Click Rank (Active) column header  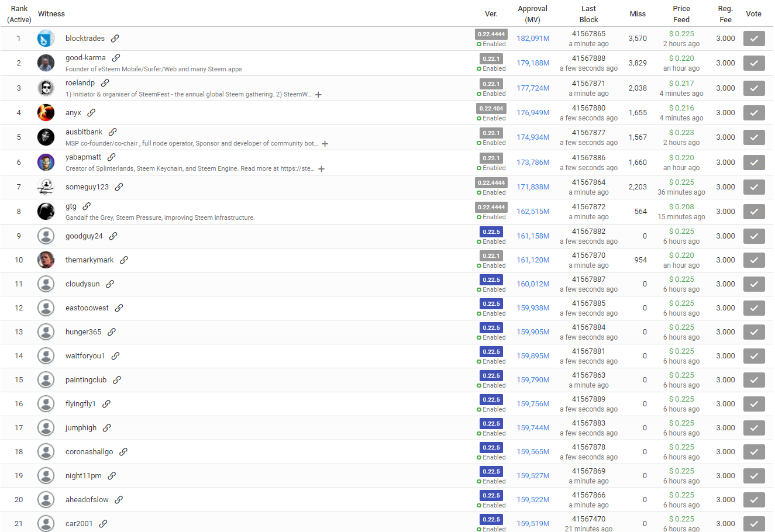pos(19,14)
